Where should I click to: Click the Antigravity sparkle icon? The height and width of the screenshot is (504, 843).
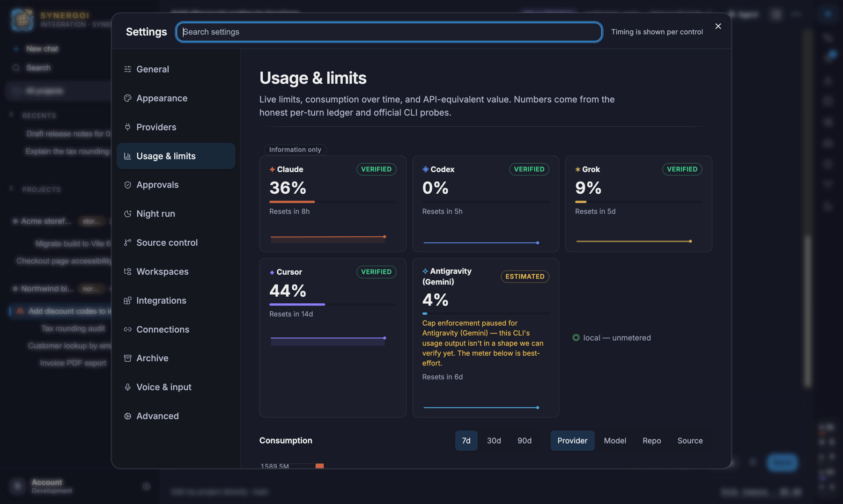click(425, 271)
